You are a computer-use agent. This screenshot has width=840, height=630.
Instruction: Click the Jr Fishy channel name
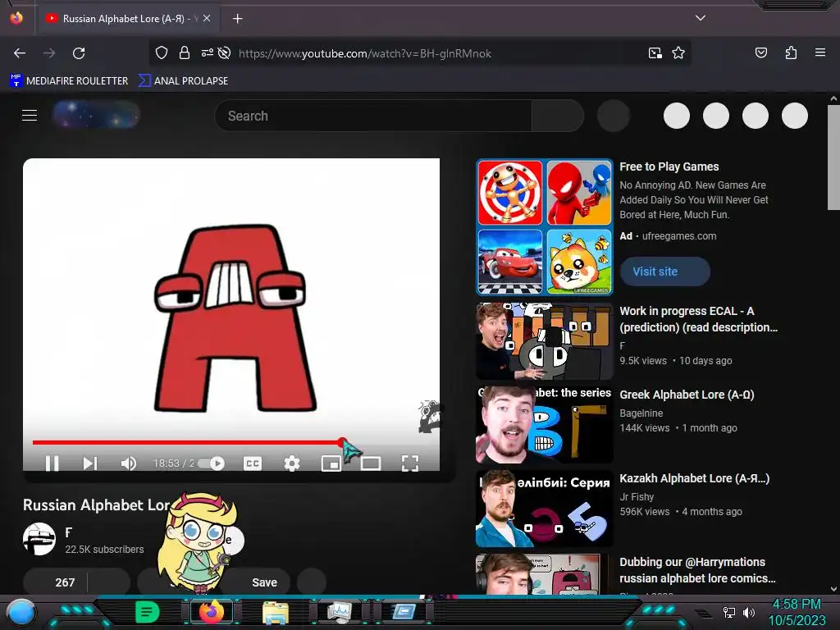pyautogui.click(x=637, y=497)
